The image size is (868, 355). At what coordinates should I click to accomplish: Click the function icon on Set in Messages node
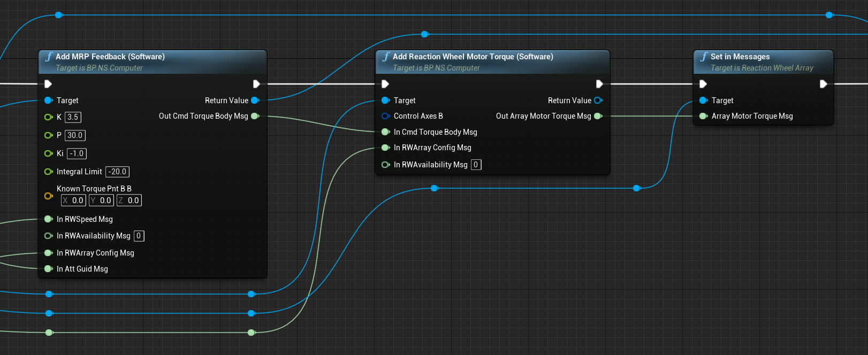tap(704, 57)
